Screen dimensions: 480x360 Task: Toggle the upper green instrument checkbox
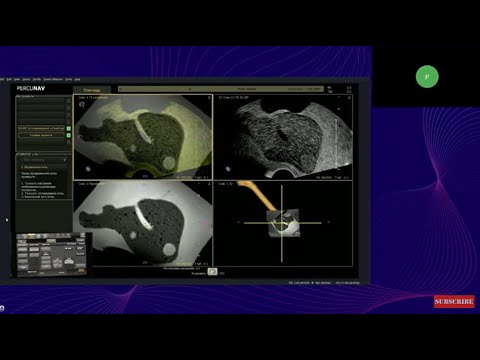[x=68, y=128]
